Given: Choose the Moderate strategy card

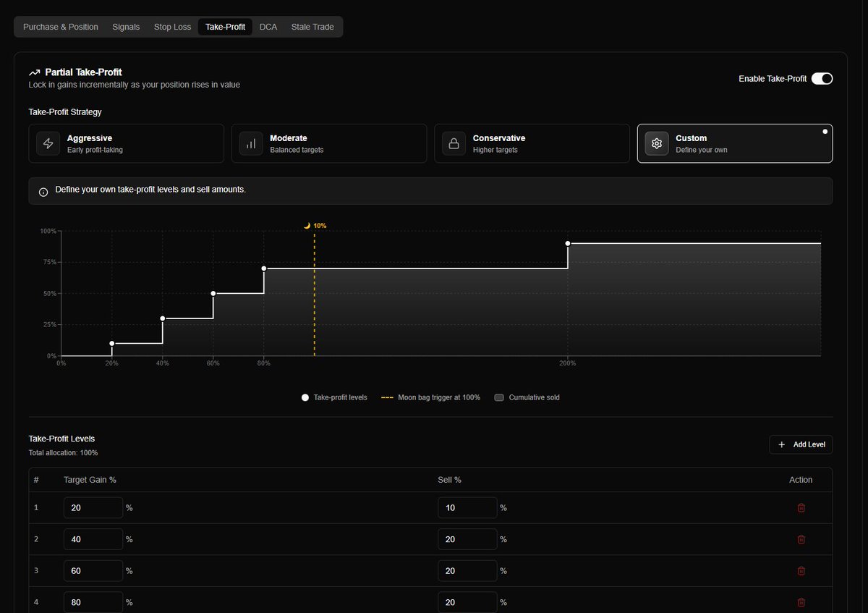Looking at the screenshot, I should coord(329,143).
